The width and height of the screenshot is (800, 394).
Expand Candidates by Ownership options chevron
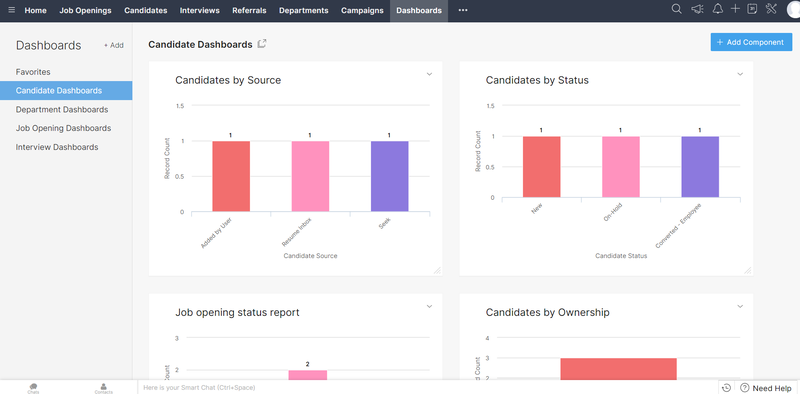[x=740, y=307]
